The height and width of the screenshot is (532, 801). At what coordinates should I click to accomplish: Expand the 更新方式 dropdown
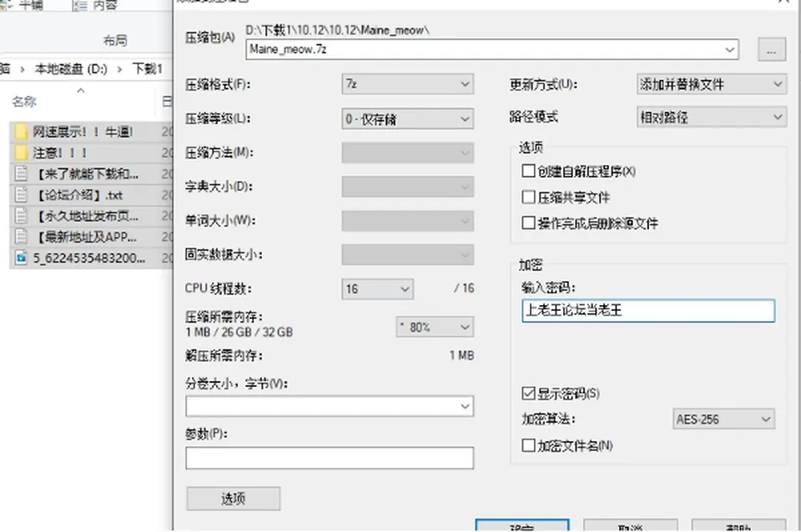click(x=711, y=83)
